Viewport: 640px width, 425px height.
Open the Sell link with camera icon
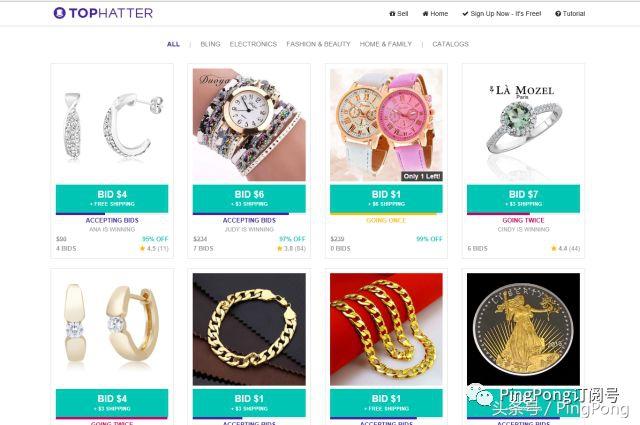click(398, 13)
